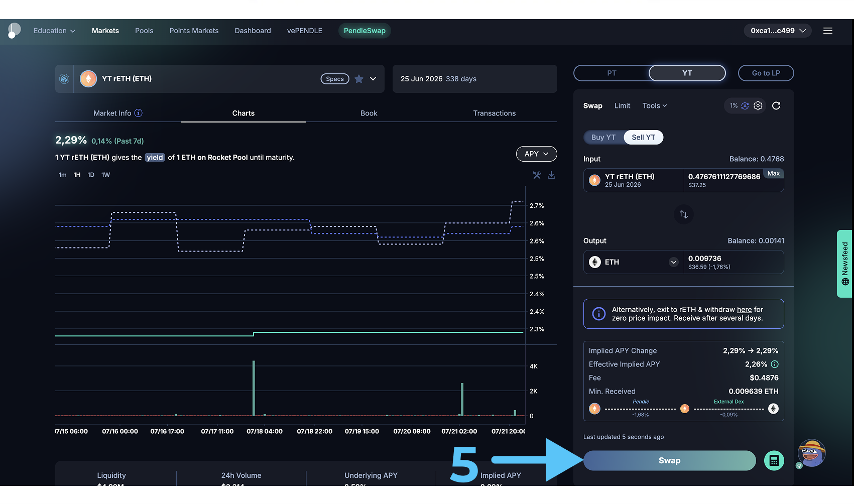Viewport: 854px width, 504px height.
Task: Open chart tools crossed-wrench icon
Action: pos(537,175)
